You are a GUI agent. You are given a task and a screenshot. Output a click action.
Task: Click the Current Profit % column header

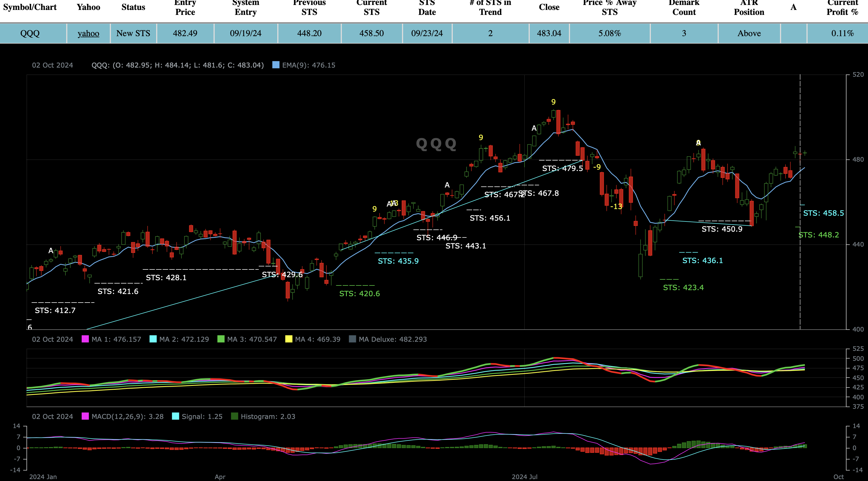pyautogui.click(x=842, y=7)
